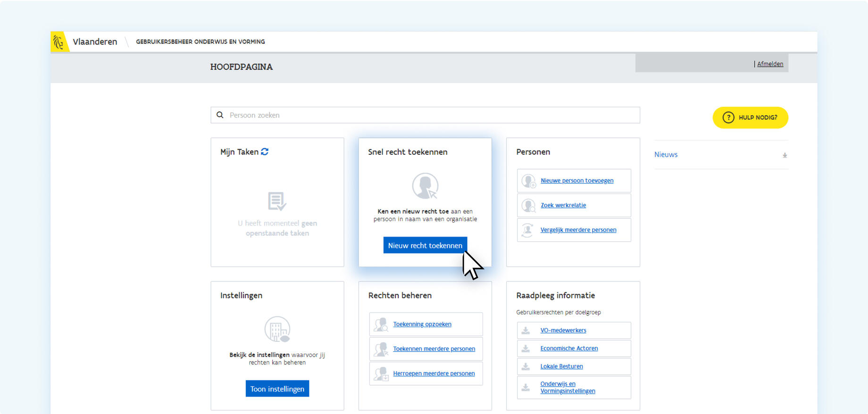This screenshot has height=414, width=868.
Task: Click Toon instellingen button
Action: click(x=277, y=389)
